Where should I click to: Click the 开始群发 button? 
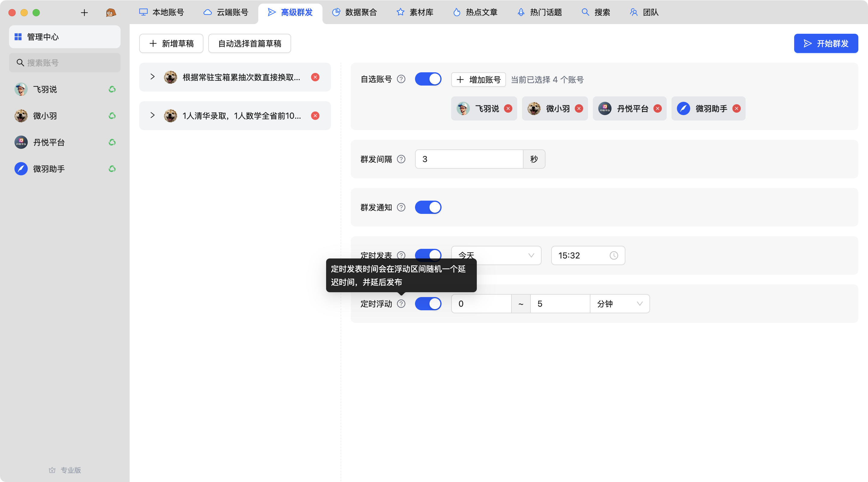pos(826,43)
